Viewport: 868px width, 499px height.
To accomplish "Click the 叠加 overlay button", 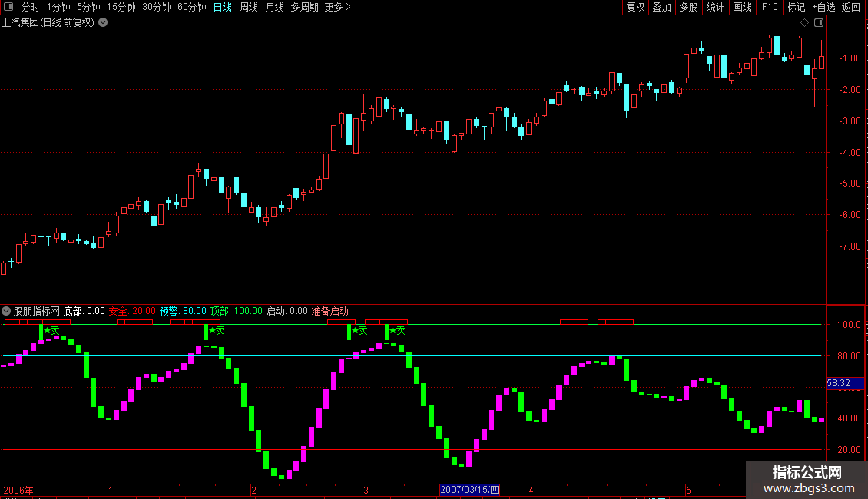I will tap(662, 7).
